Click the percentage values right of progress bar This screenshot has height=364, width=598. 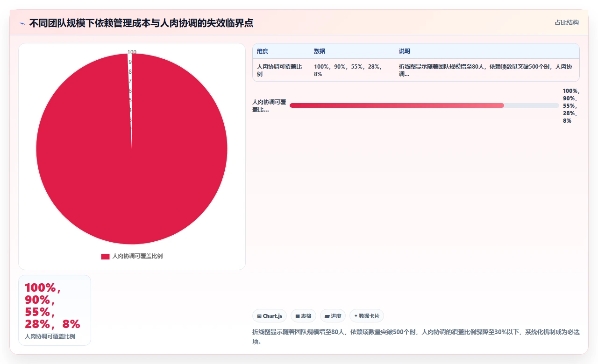point(571,106)
